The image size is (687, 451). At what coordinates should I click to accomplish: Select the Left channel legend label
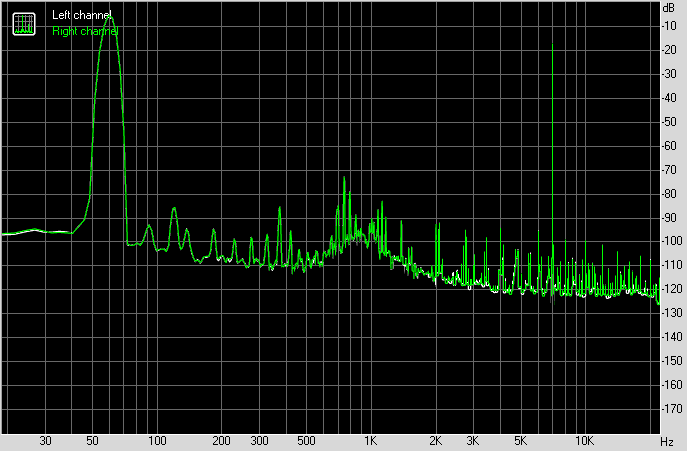point(81,15)
